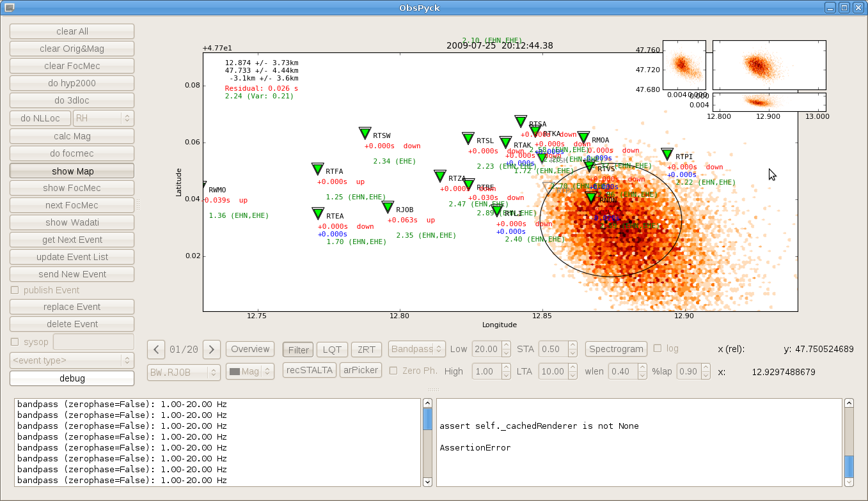Switch to the Overview display
Screen dimensions: 868x501
[249, 349]
